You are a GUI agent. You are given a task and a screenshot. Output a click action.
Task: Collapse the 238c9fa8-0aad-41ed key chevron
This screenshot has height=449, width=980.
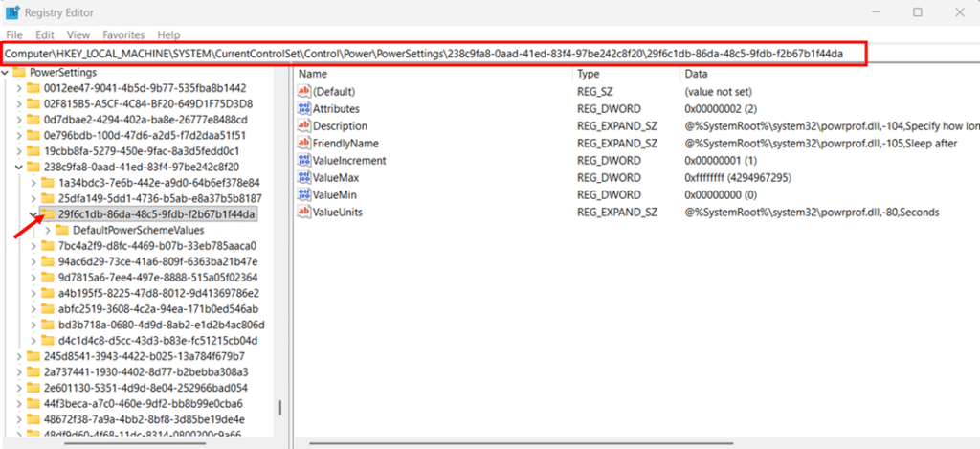point(19,167)
